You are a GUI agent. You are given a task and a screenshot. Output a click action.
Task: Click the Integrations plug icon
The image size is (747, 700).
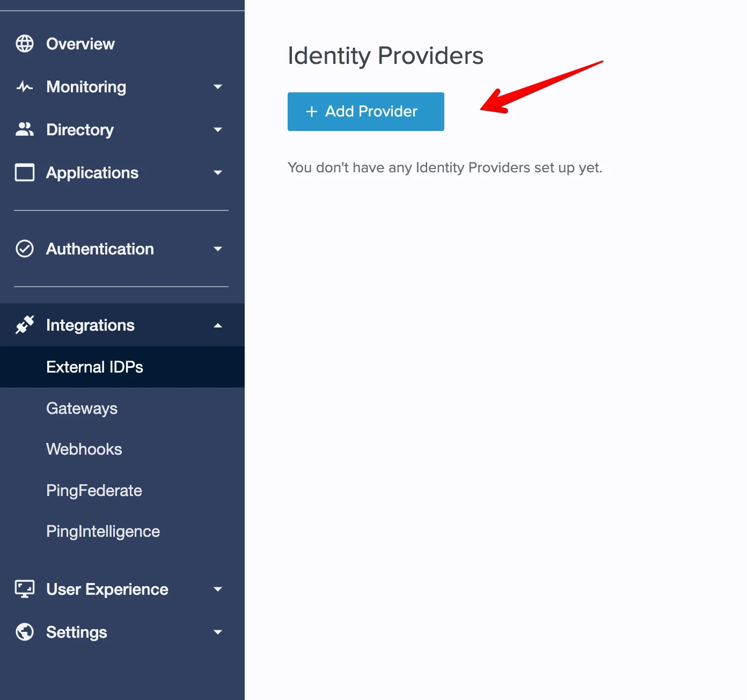25,325
